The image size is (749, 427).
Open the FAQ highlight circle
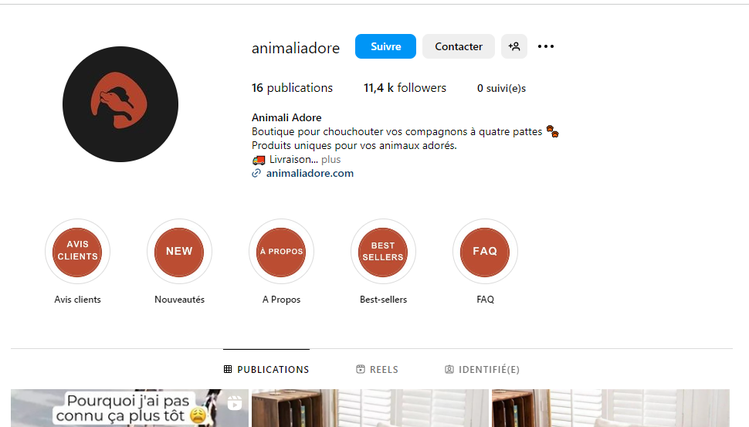click(485, 251)
